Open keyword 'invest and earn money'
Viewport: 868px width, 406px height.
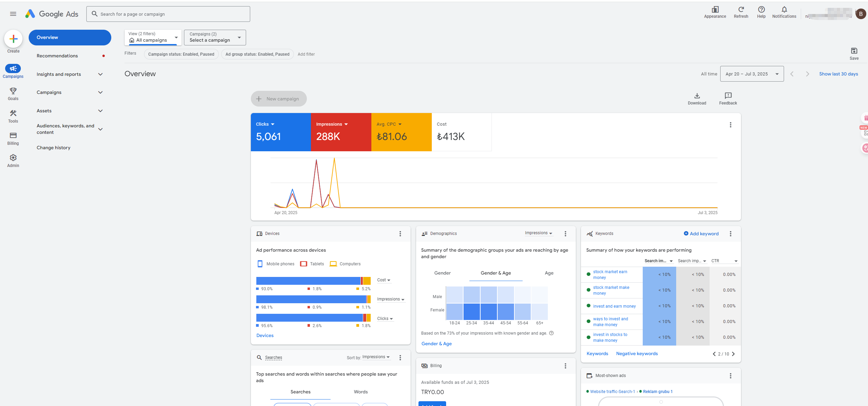click(x=614, y=306)
